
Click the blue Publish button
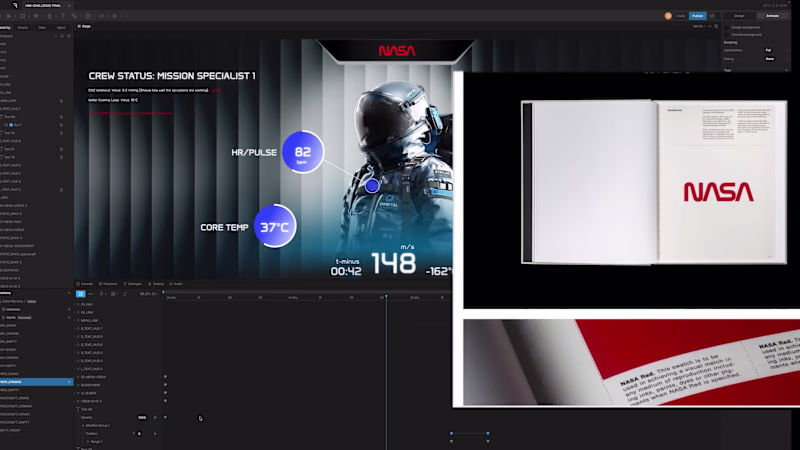[697, 16]
